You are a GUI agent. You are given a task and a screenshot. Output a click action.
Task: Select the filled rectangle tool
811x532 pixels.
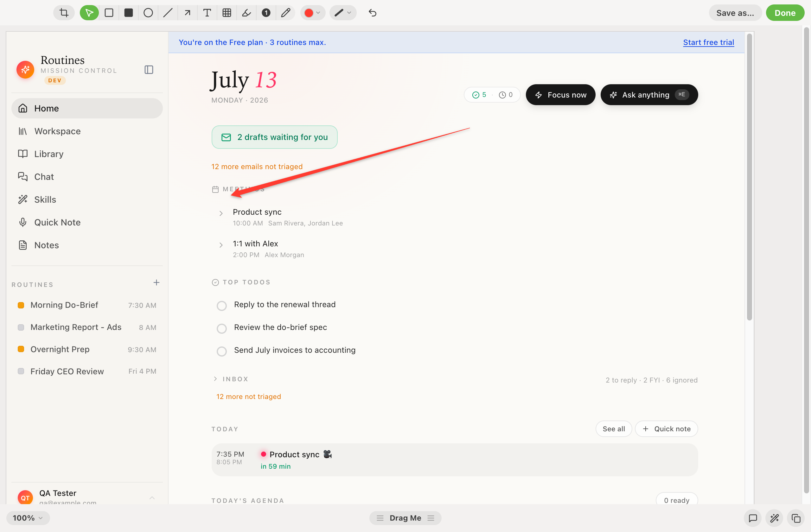pos(129,13)
